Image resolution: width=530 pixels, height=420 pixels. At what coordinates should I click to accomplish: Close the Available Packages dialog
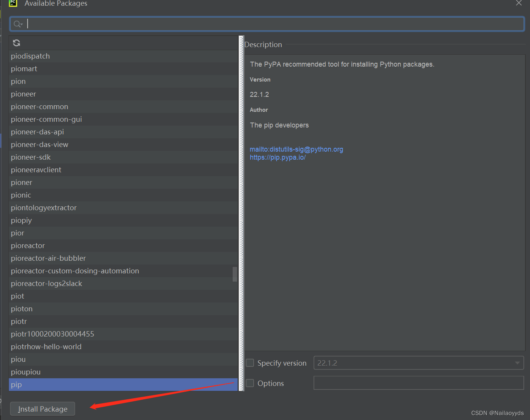[x=519, y=3]
